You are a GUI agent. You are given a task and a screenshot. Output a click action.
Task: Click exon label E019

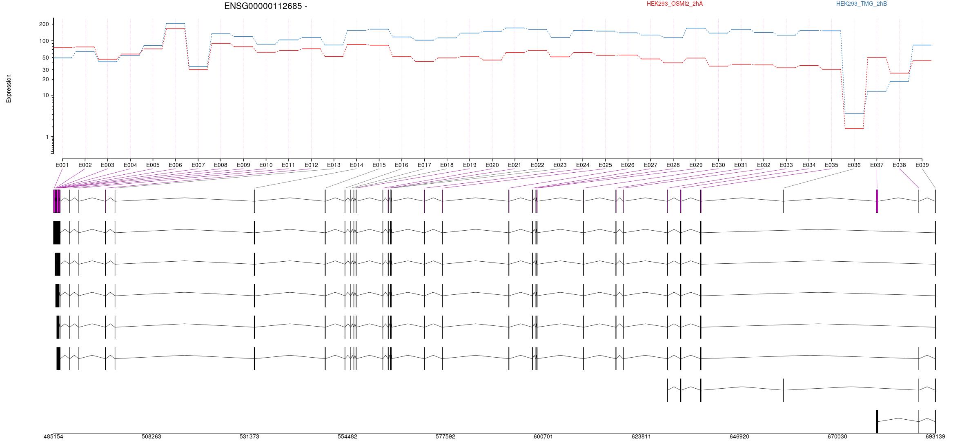470,165
